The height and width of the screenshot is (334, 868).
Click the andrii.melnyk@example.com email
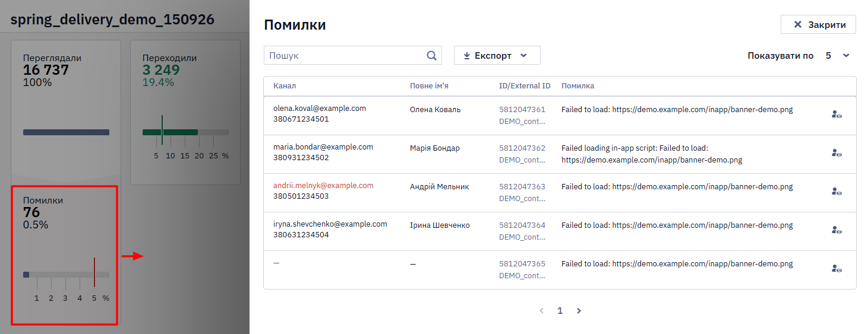pyautogui.click(x=323, y=186)
